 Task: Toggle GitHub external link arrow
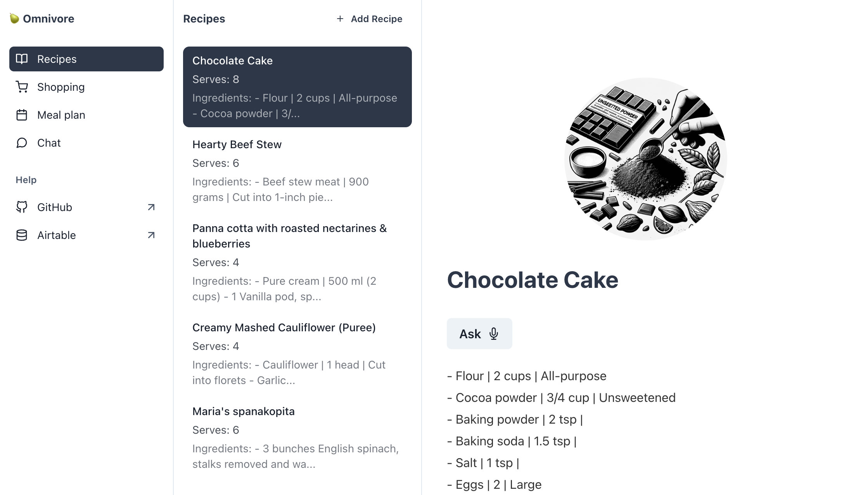click(x=151, y=207)
